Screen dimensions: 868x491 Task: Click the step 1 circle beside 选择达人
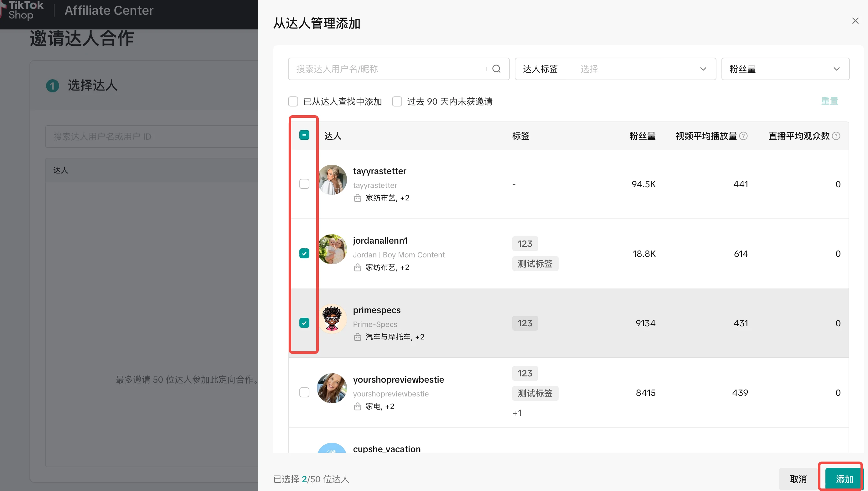click(52, 86)
